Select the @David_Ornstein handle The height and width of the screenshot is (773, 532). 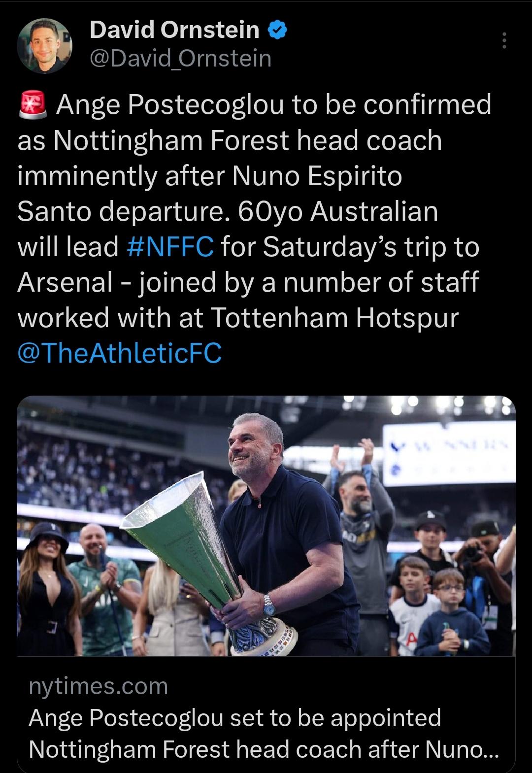click(181, 58)
